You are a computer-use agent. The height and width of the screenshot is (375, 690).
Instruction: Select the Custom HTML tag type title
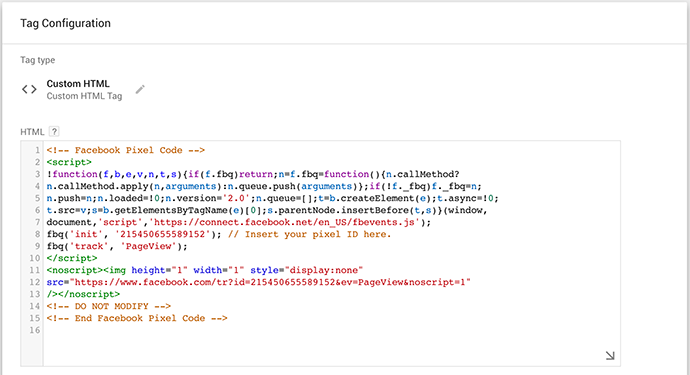click(x=78, y=84)
